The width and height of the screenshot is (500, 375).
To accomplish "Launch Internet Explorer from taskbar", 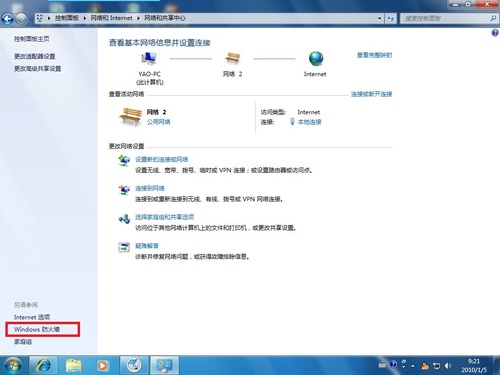I will pyautogui.click(x=43, y=365).
